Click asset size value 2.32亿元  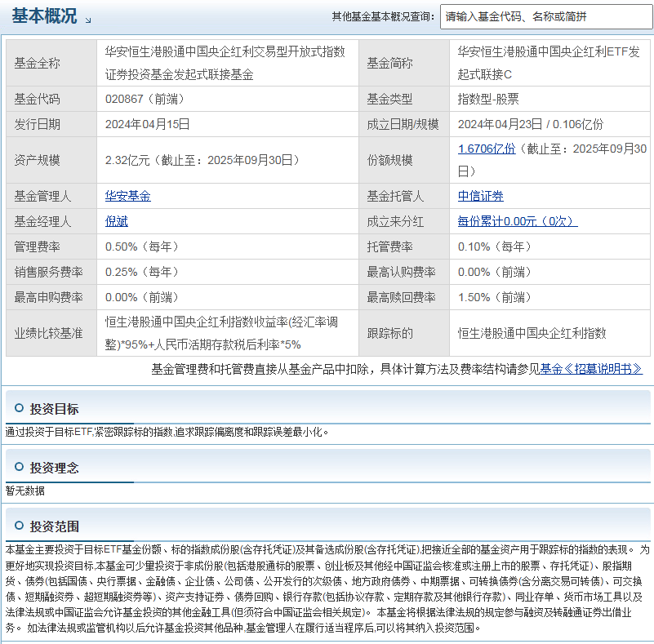[127, 160]
